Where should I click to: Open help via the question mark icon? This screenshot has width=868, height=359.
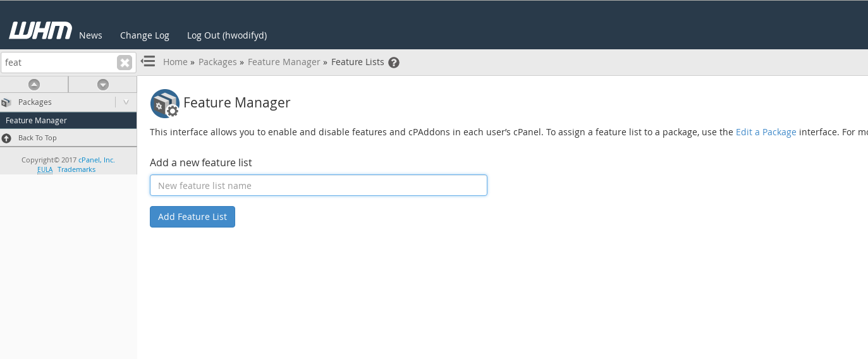pos(394,63)
